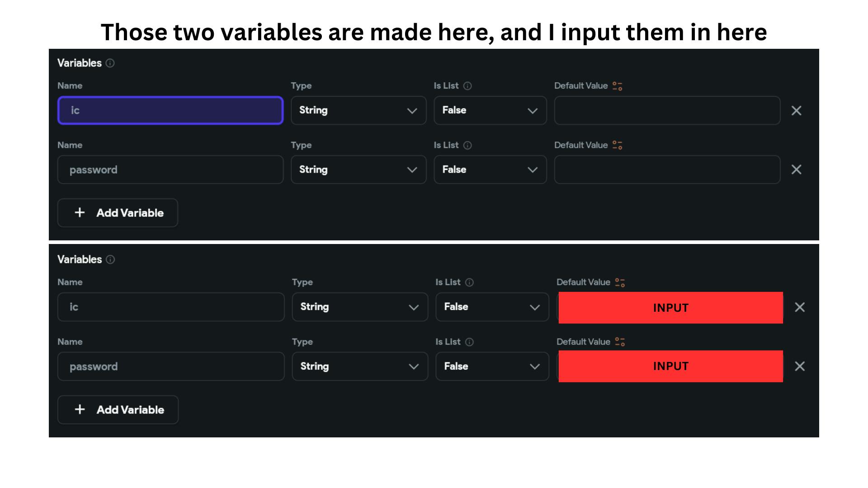
Task: Open Default Value settings icon for top ic row
Action: click(618, 86)
